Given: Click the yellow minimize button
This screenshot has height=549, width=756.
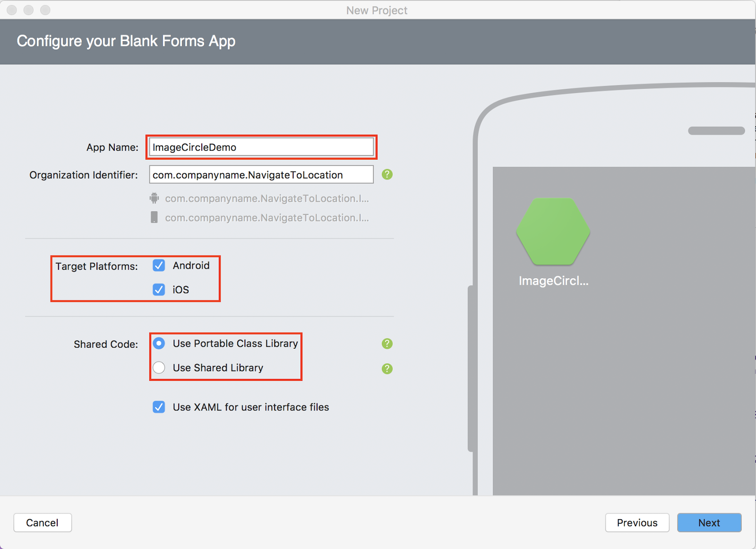Looking at the screenshot, I should point(28,10).
